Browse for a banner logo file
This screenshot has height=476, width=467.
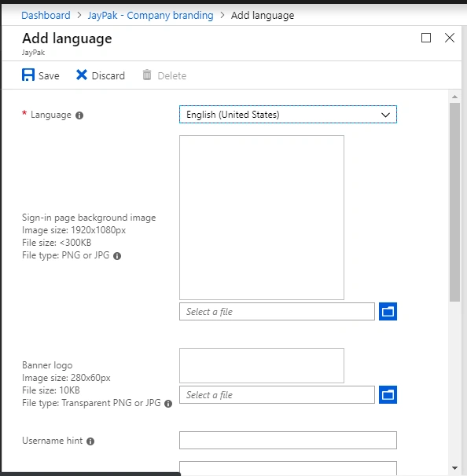(x=388, y=394)
